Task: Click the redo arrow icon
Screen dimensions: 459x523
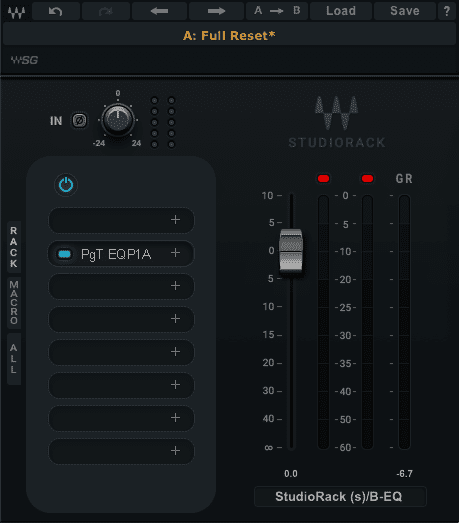Action: pyautogui.click(x=106, y=11)
